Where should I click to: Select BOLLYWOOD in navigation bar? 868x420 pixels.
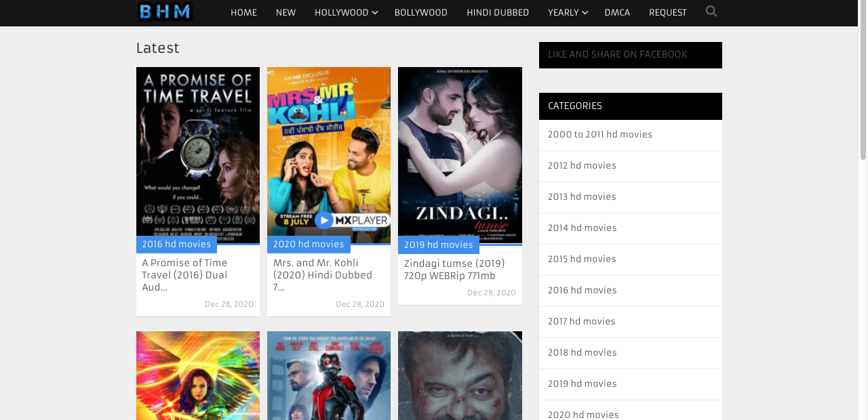(420, 13)
